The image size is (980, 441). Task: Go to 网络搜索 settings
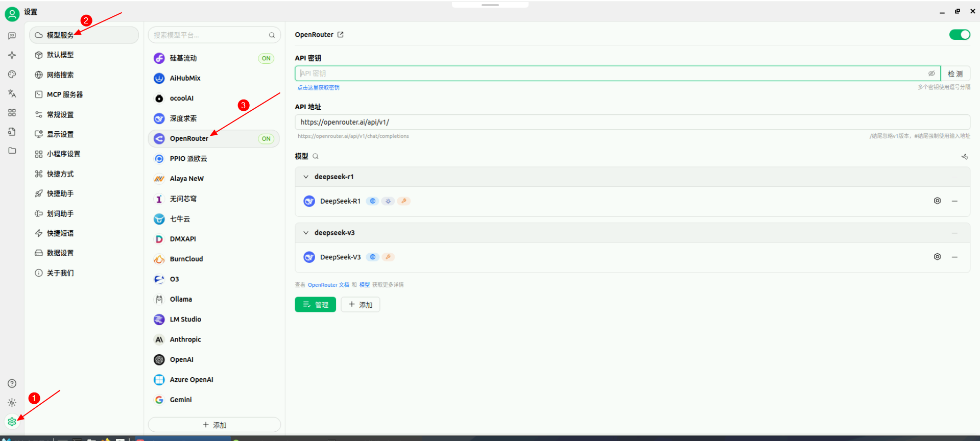point(84,75)
